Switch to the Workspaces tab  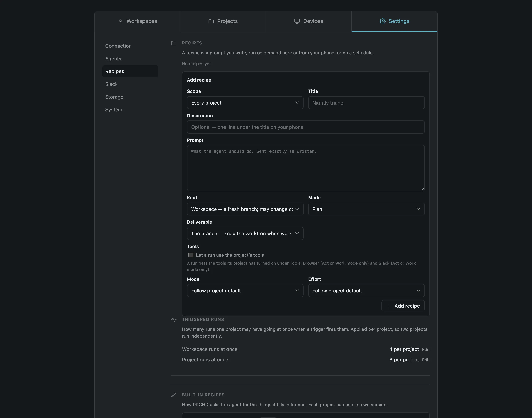tap(137, 21)
